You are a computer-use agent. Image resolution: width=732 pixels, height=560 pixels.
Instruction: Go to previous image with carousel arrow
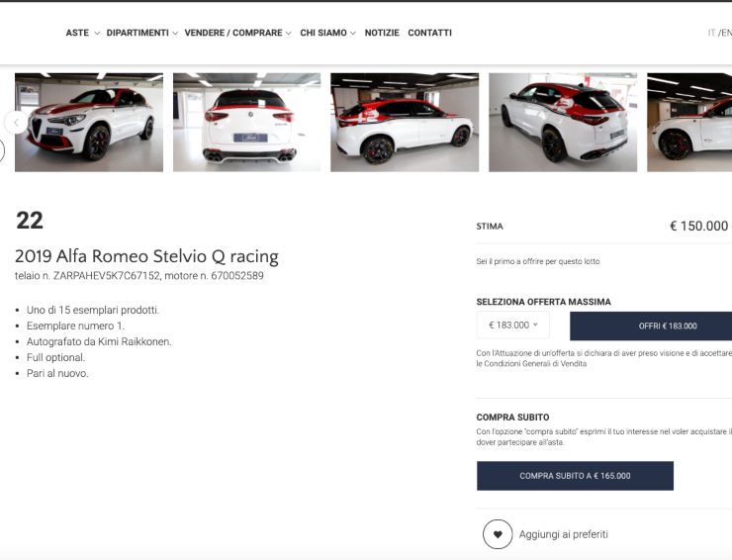click(x=15, y=122)
